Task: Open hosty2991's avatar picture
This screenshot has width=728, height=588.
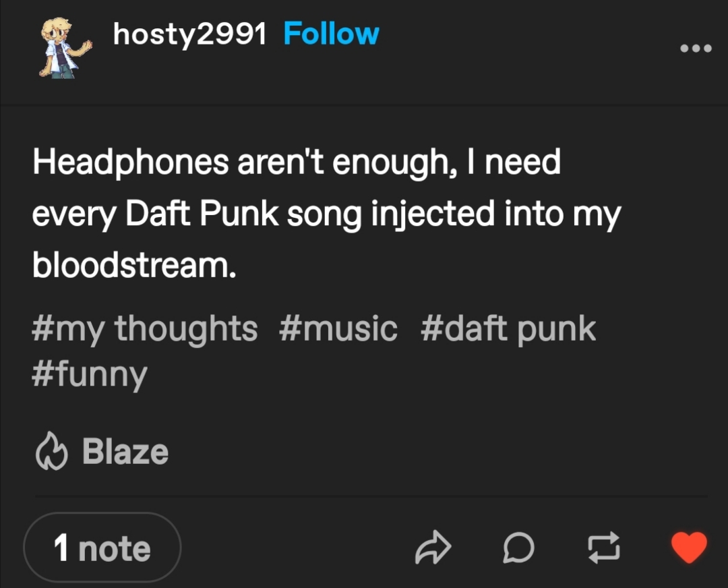Action: click(64, 48)
